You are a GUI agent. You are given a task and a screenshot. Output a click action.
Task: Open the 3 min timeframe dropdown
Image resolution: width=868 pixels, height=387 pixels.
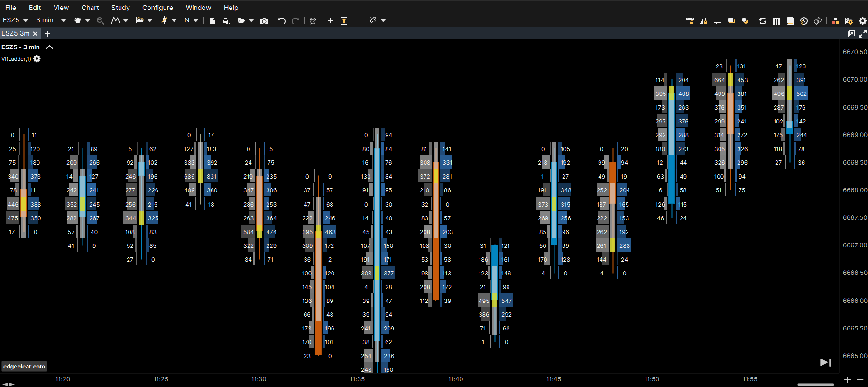coord(51,20)
